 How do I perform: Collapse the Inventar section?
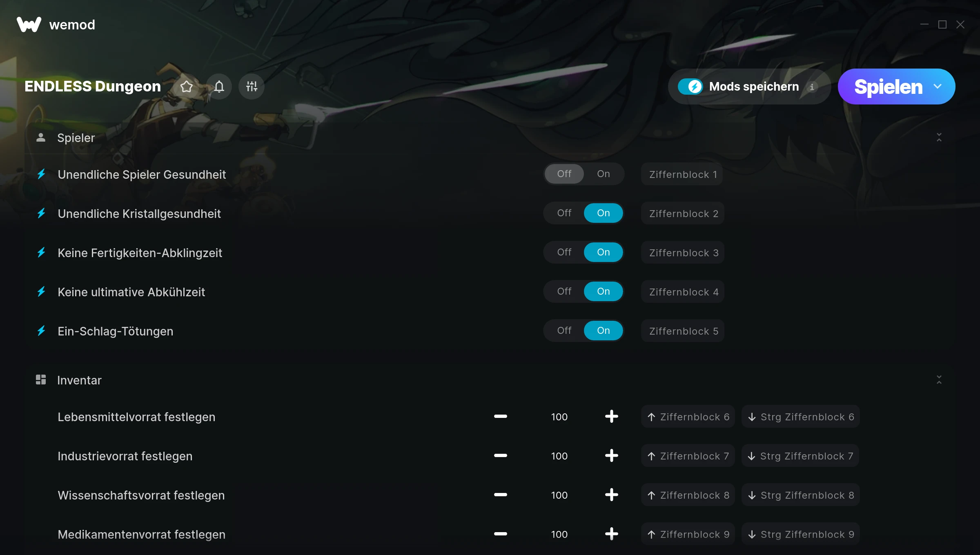(939, 380)
